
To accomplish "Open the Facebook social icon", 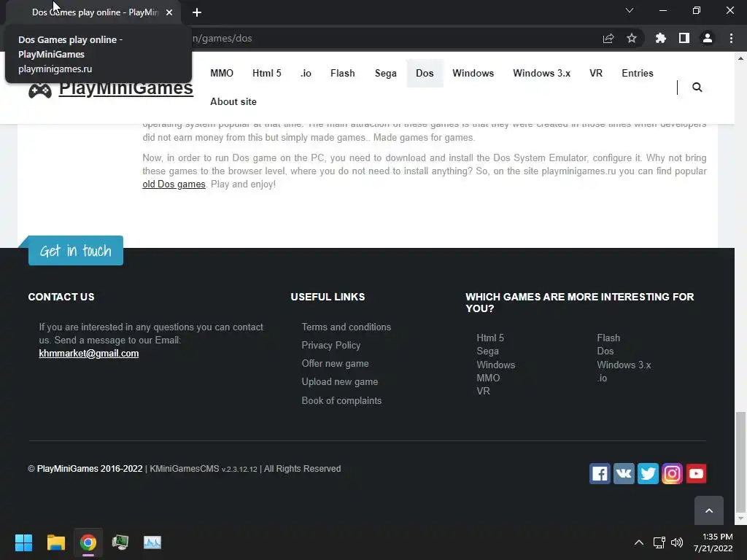I will pos(600,473).
